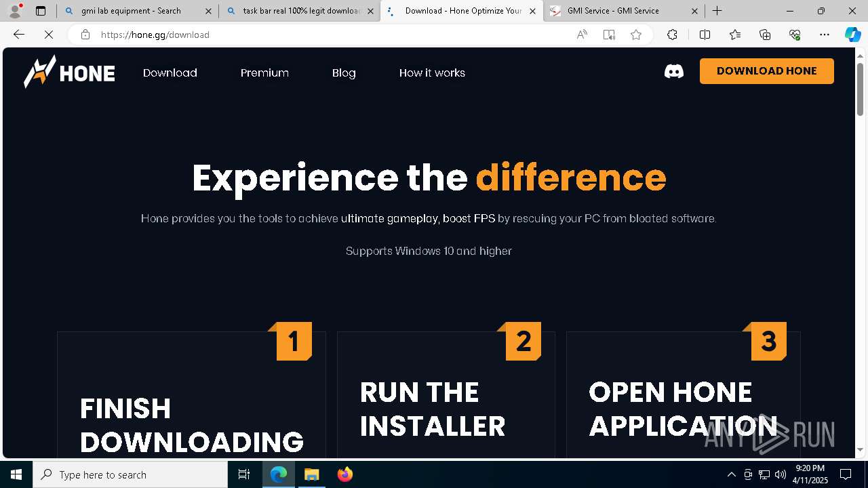Viewport: 868px width, 488px height.
Task: Close the Hone Download tab
Action: pyautogui.click(x=532, y=11)
